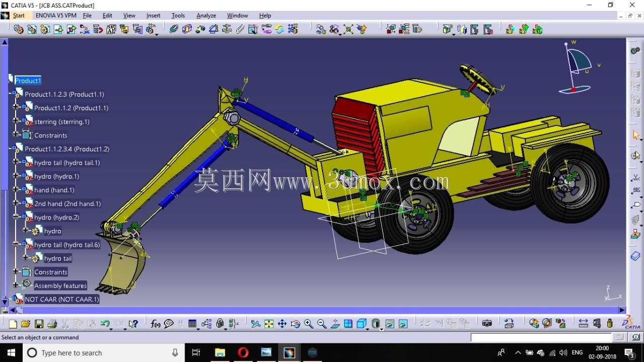
Task: Click the Zoom In magnifier
Action: 308,324
